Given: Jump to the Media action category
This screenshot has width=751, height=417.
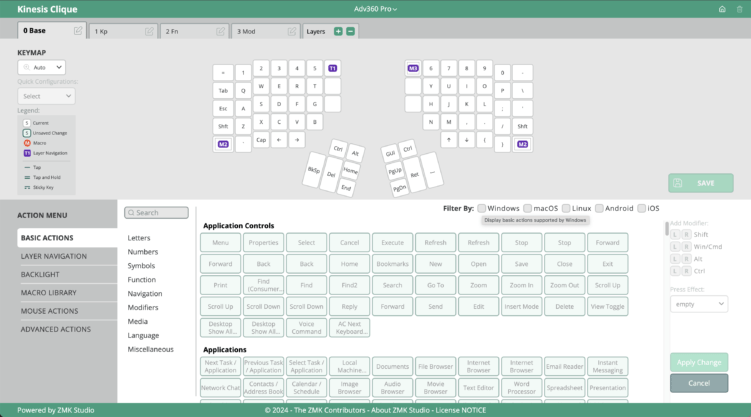Looking at the screenshot, I should (137, 321).
